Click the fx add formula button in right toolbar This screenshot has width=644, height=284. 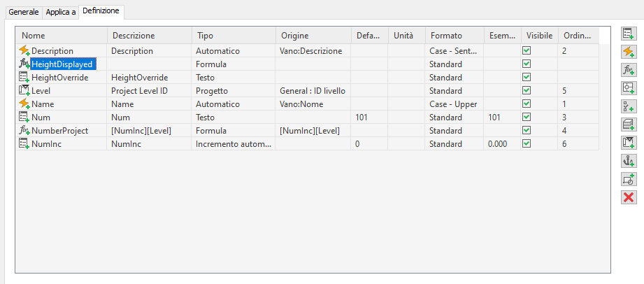point(628,70)
